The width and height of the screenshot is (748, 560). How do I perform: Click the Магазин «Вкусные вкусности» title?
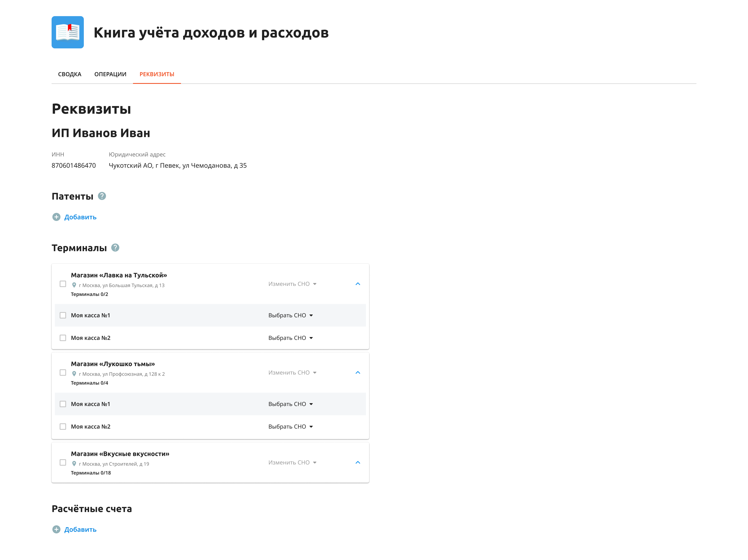(120, 454)
